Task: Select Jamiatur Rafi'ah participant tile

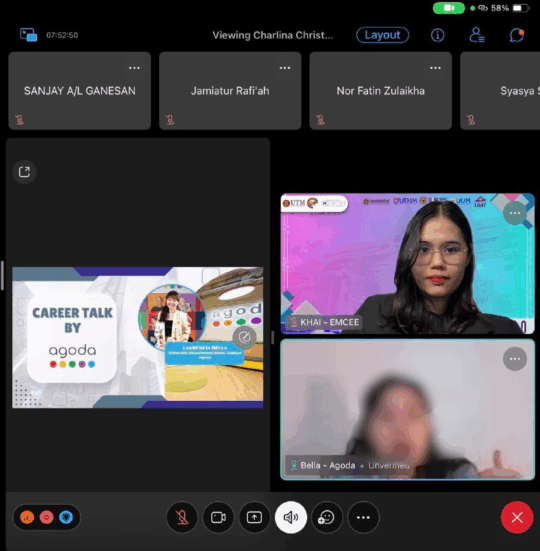Action: [x=230, y=91]
